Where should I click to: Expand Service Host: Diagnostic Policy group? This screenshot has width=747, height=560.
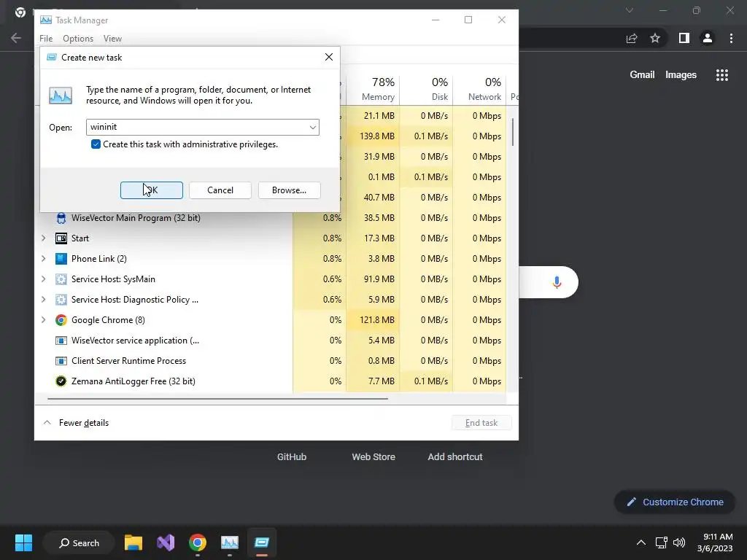tap(43, 300)
